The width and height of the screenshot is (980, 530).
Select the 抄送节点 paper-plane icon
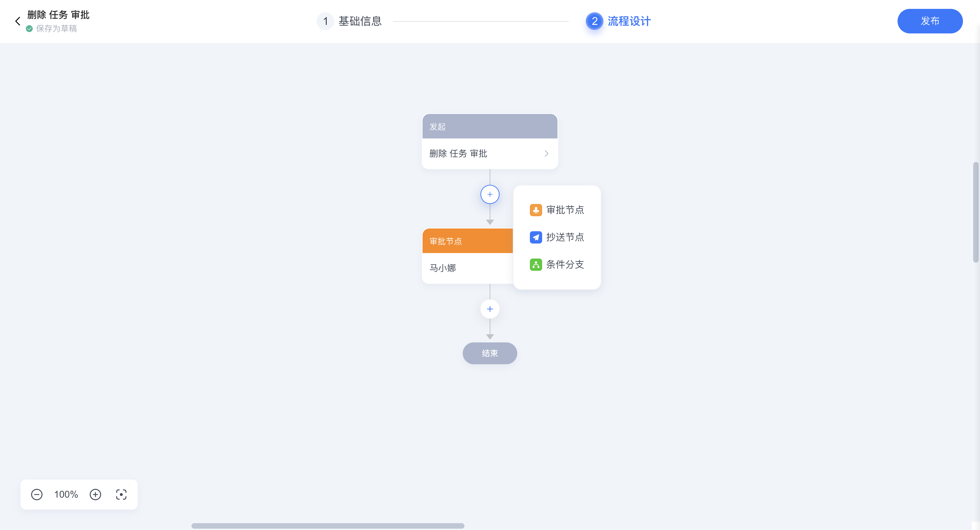pos(536,237)
